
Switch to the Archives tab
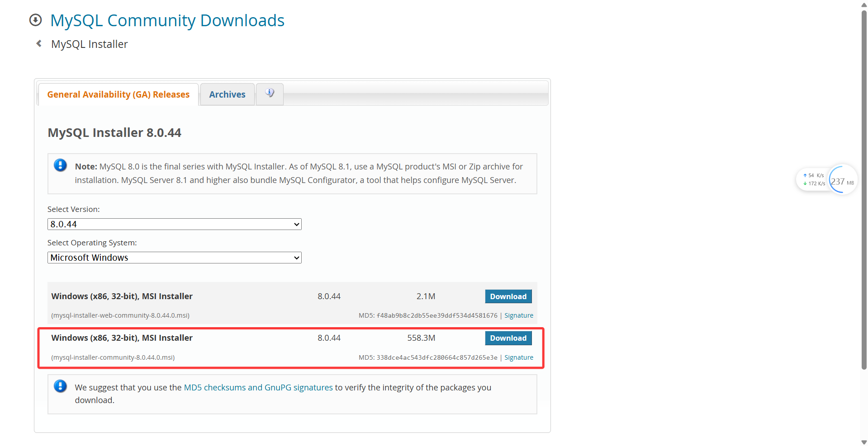227,94
